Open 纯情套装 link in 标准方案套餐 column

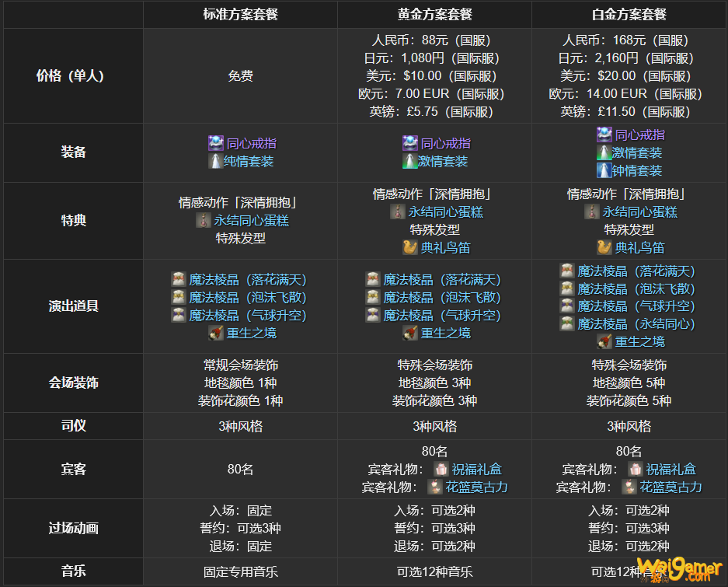pyautogui.click(x=249, y=161)
